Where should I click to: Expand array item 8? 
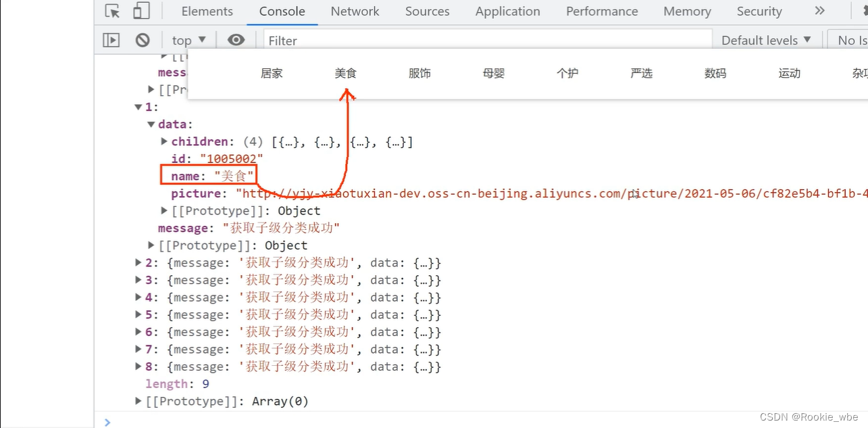[138, 366]
